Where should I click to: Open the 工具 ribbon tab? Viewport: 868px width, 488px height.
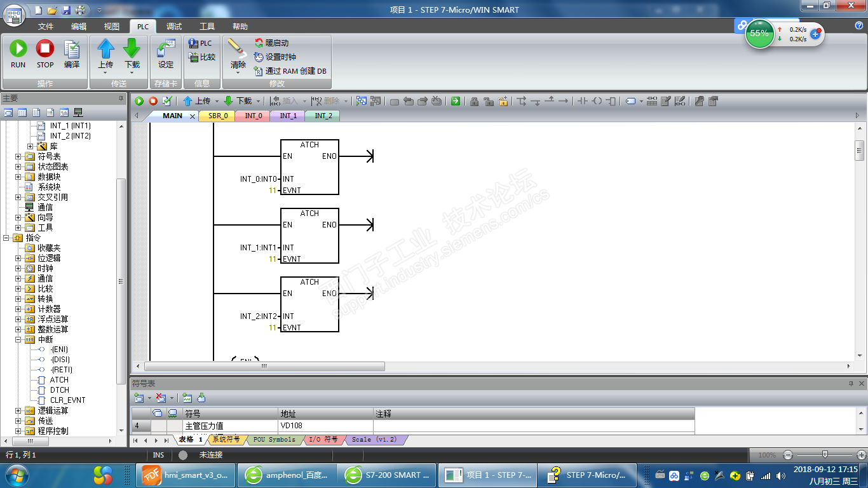(207, 27)
